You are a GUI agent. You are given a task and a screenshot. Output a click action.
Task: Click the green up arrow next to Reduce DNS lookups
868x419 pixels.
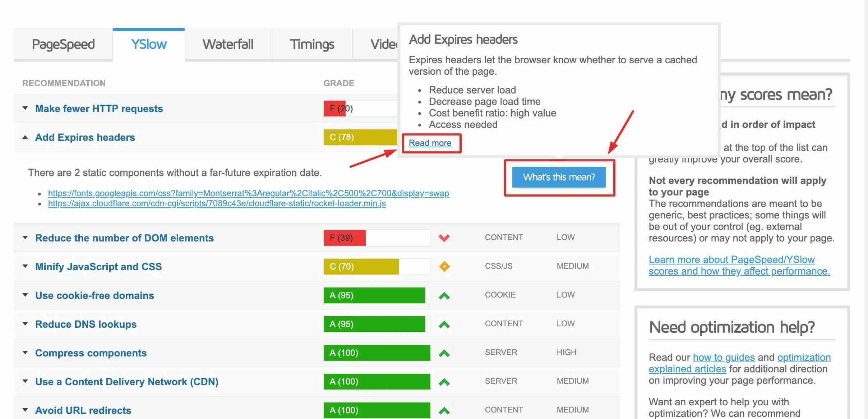(444, 324)
